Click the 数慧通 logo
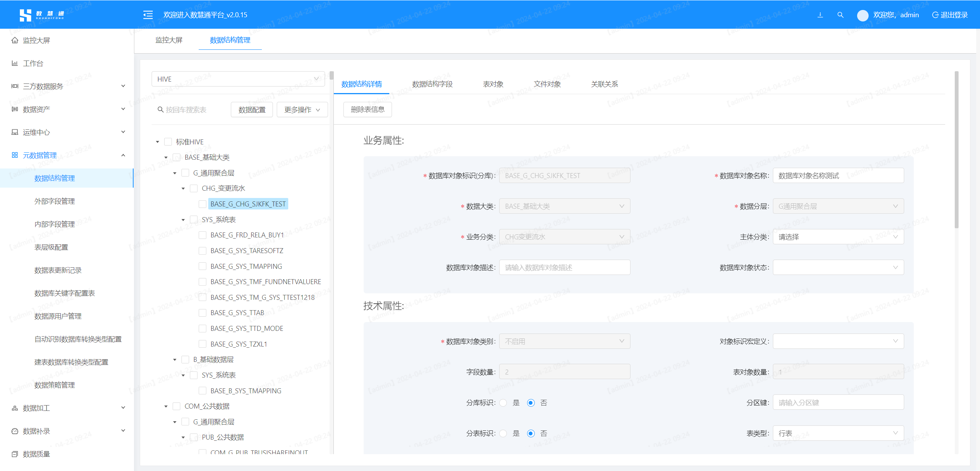 coord(42,15)
